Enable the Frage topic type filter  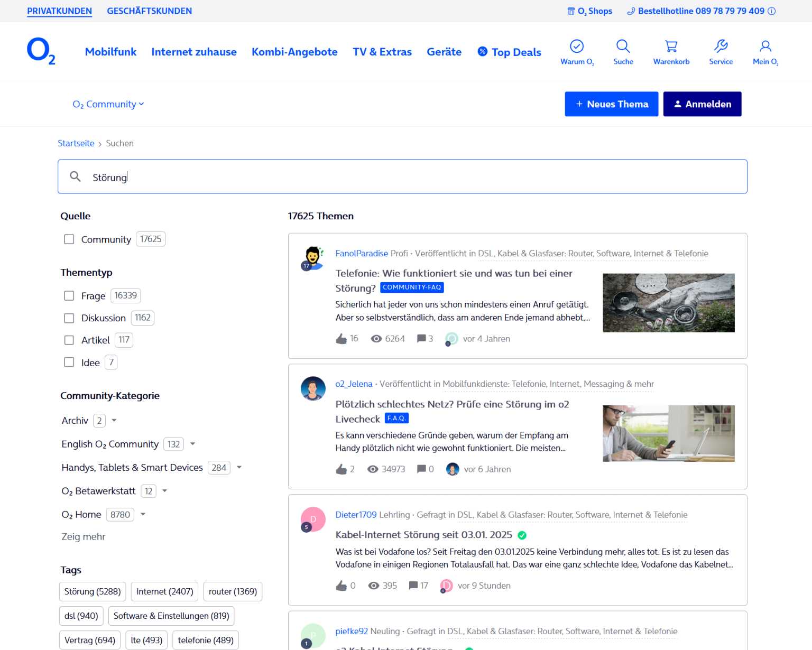69,296
